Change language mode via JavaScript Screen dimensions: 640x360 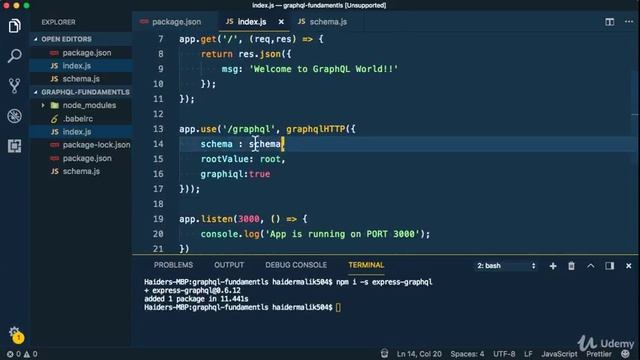pos(559,354)
